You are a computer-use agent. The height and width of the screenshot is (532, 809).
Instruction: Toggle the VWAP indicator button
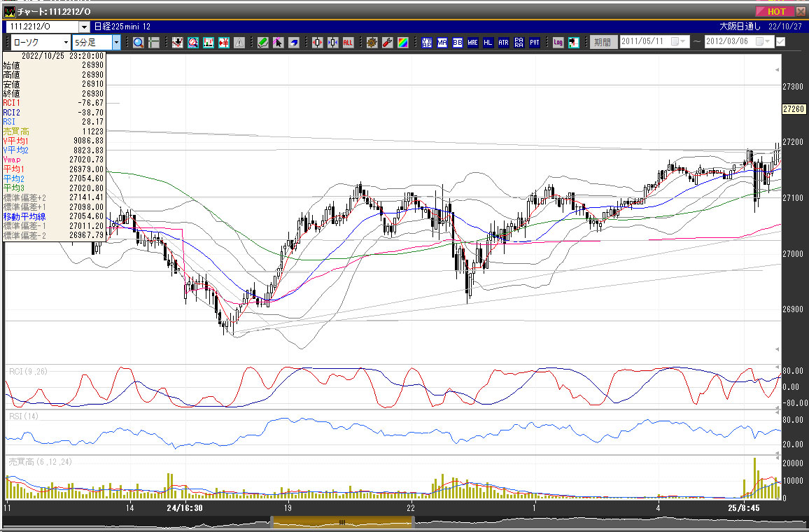click(427, 42)
